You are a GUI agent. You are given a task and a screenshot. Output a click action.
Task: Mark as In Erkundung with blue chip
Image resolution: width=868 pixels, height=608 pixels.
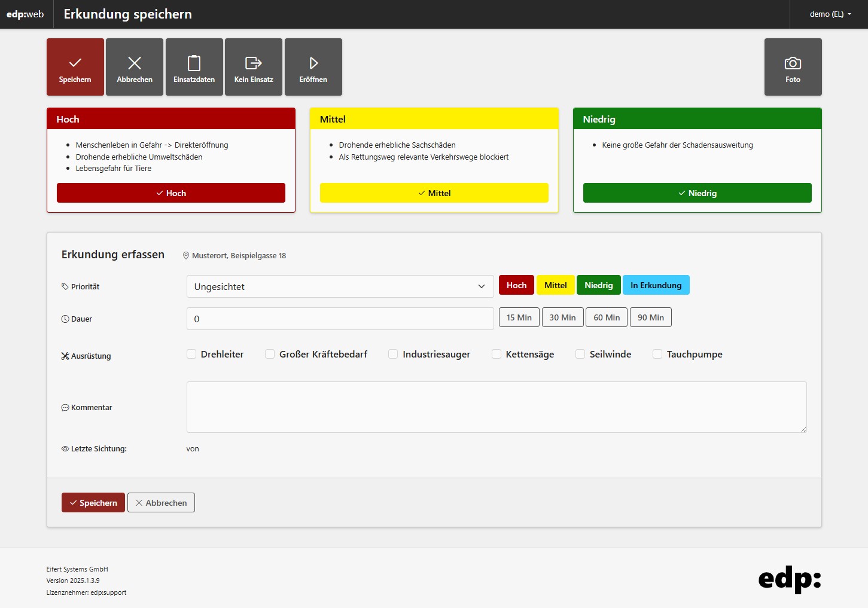[656, 285]
